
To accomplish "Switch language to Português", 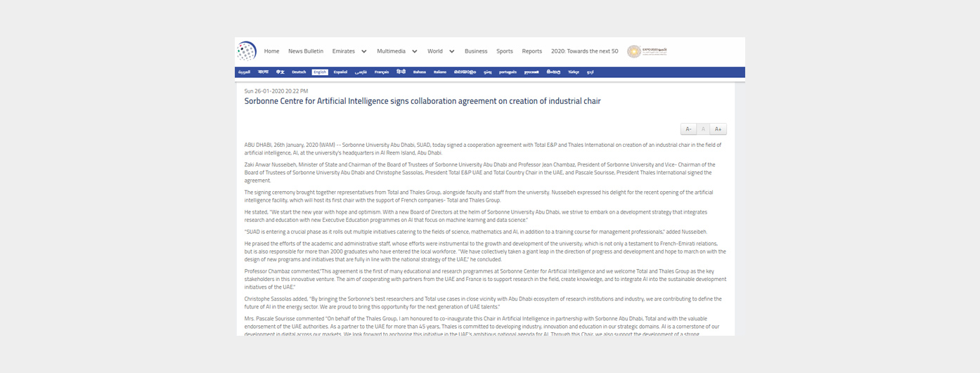I will 508,72.
